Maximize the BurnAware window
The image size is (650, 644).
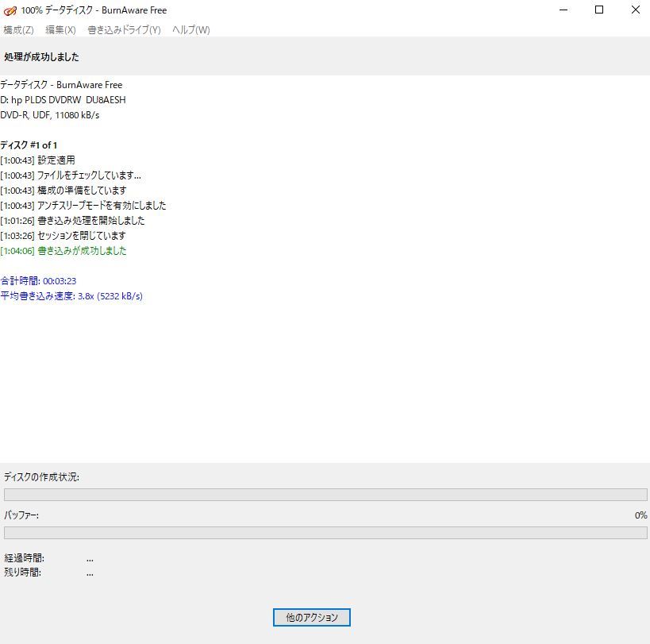pos(599,10)
